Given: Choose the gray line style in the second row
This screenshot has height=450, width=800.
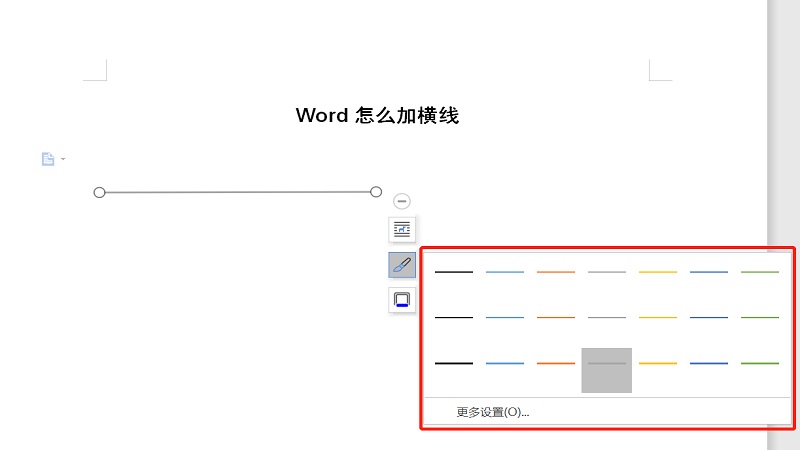Looking at the screenshot, I should tap(607, 317).
